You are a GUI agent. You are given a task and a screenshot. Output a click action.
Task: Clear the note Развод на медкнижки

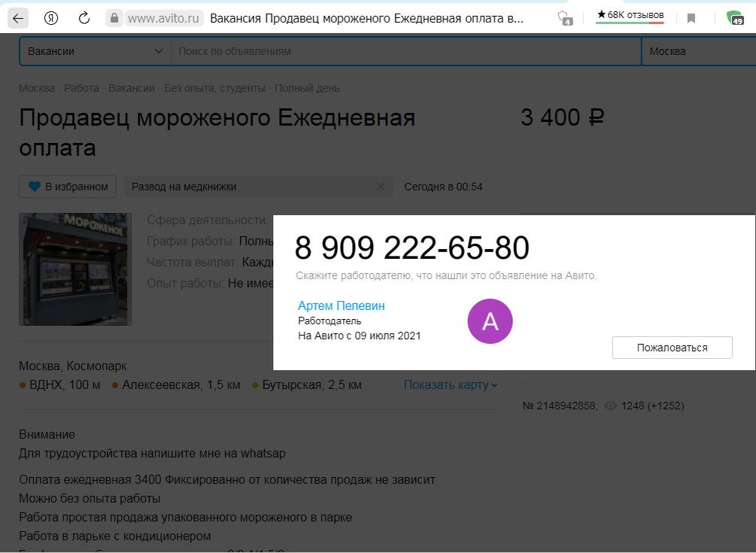[x=381, y=187]
